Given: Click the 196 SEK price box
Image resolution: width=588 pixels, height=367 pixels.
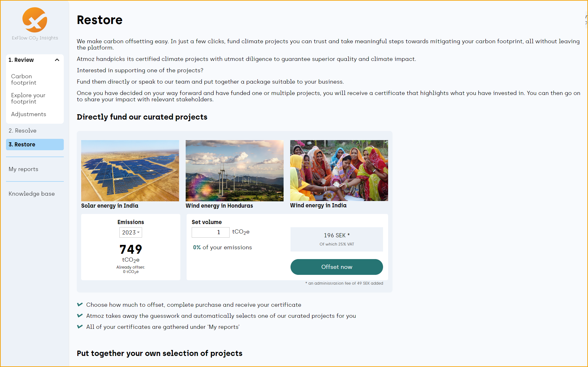Looking at the screenshot, I should [337, 239].
